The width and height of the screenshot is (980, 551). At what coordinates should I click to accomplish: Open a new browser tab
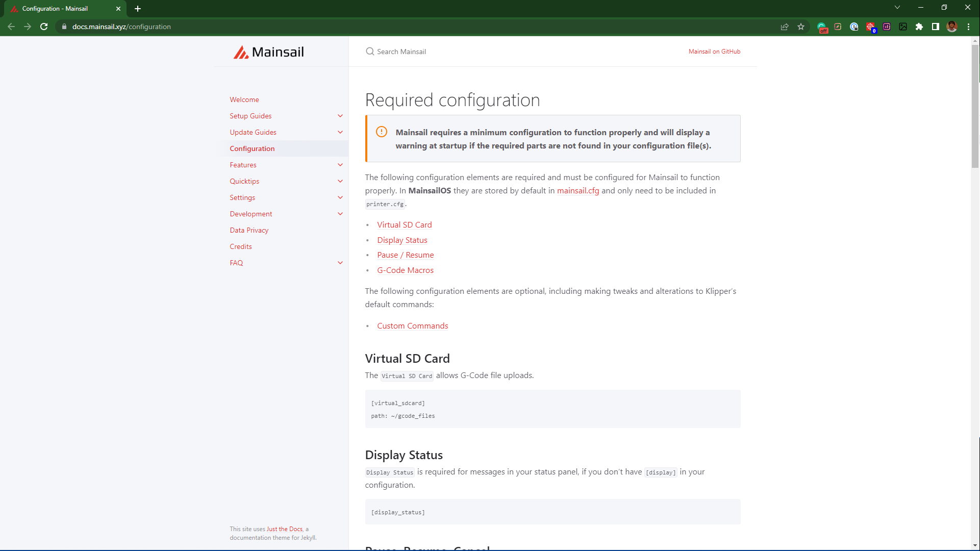pyautogui.click(x=138, y=9)
